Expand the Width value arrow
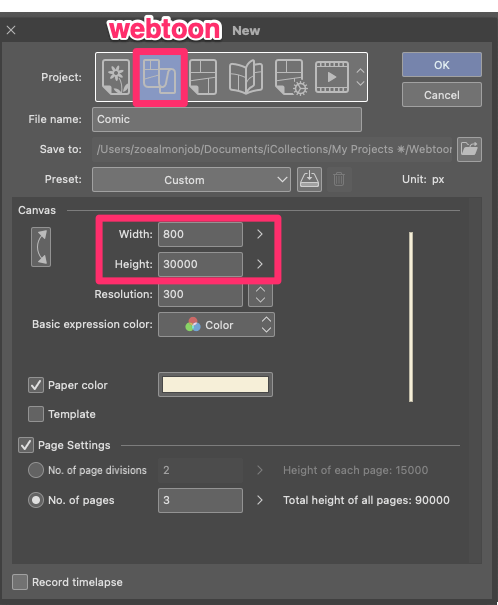 click(x=260, y=234)
